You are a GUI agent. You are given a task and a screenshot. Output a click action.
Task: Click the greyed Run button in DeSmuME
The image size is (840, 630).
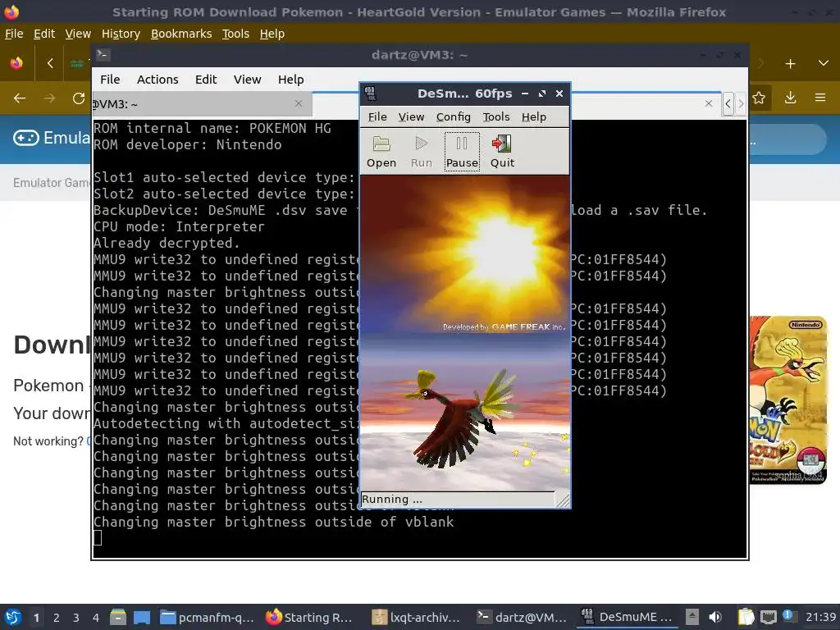click(x=422, y=152)
